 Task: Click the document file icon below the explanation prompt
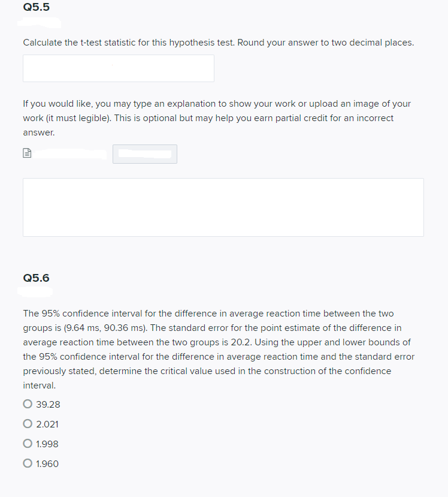[x=27, y=153]
